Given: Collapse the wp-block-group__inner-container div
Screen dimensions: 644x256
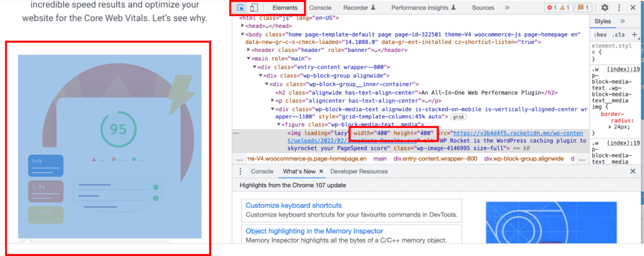Looking at the screenshot, I should 266,84.
